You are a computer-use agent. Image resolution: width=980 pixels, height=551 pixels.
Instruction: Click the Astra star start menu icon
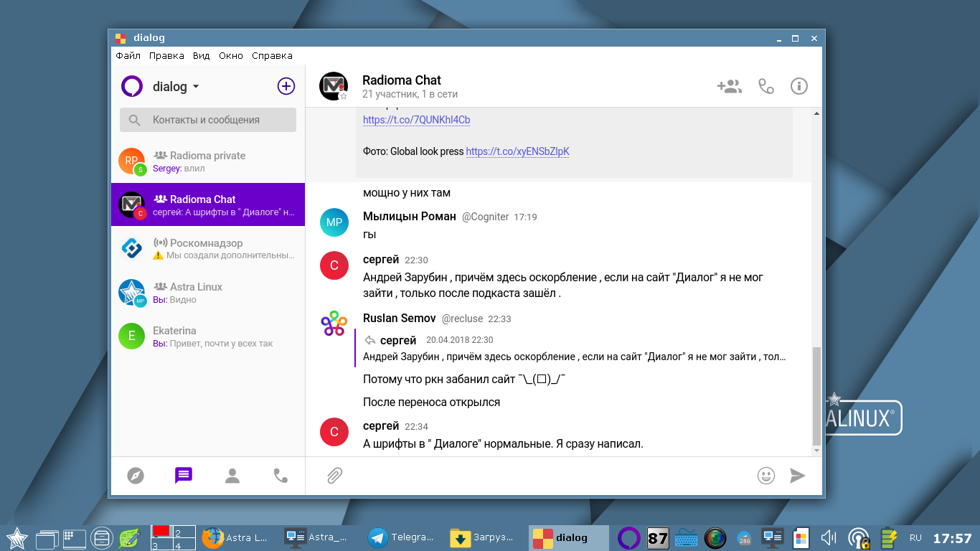coord(17,537)
